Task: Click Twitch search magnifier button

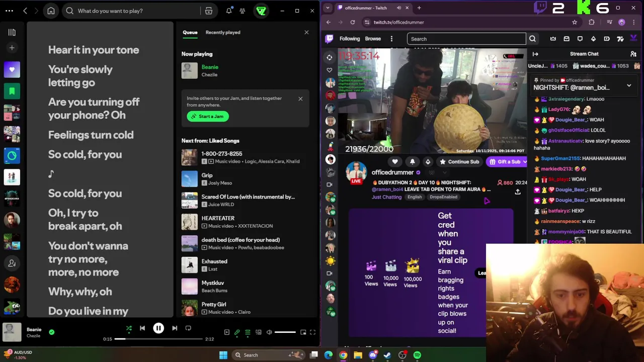Action: (x=532, y=39)
